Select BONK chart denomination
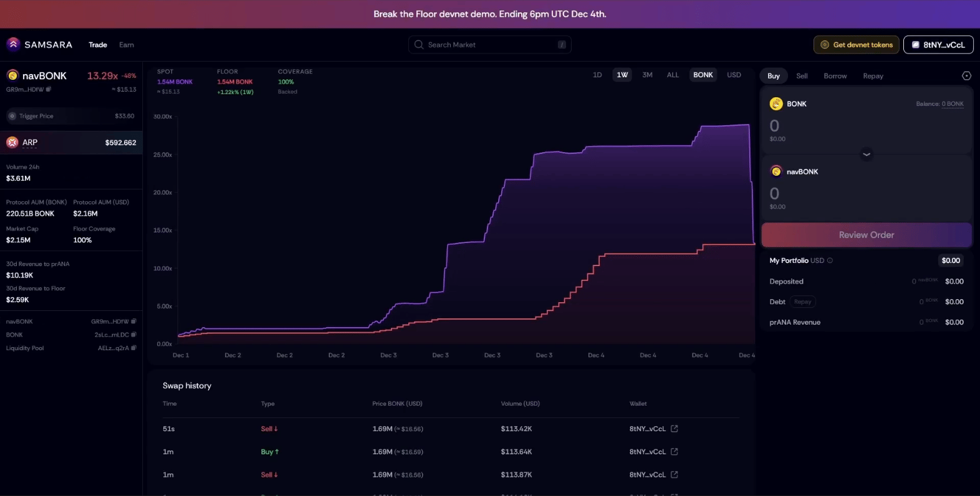The height and width of the screenshot is (496, 980). click(x=703, y=75)
